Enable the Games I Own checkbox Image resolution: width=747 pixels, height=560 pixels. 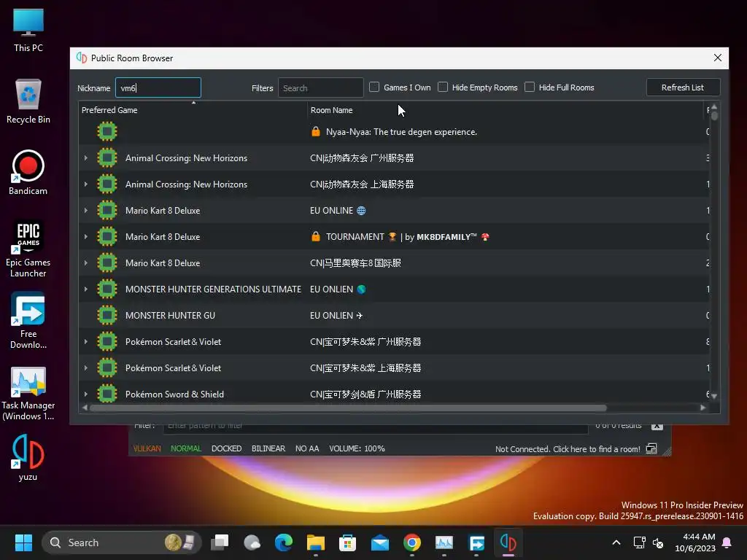pos(374,87)
